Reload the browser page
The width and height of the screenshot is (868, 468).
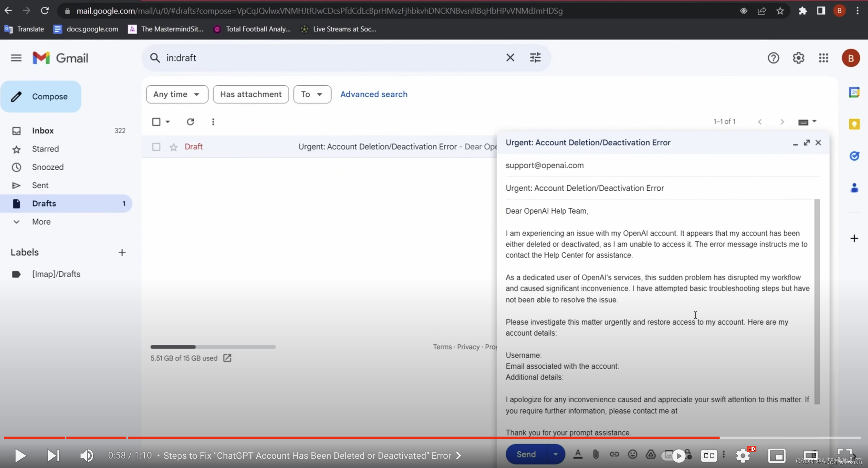tap(44, 11)
